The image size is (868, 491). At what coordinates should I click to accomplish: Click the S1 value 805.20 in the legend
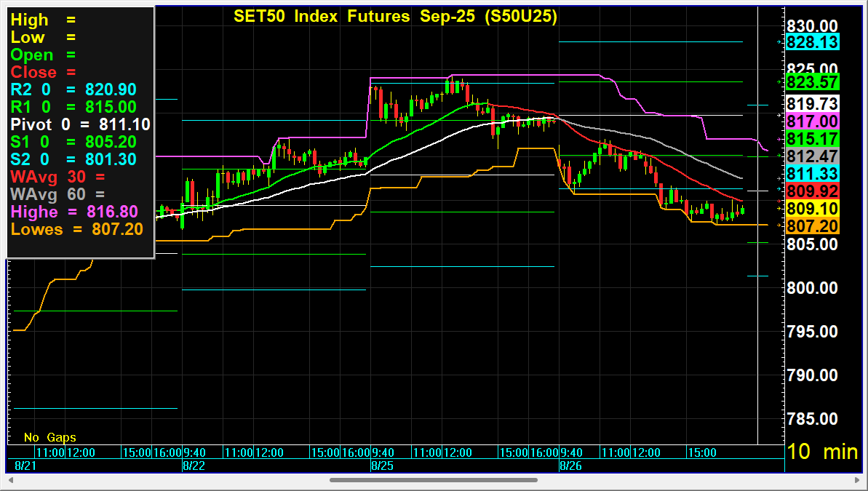(x=111, y=142)
